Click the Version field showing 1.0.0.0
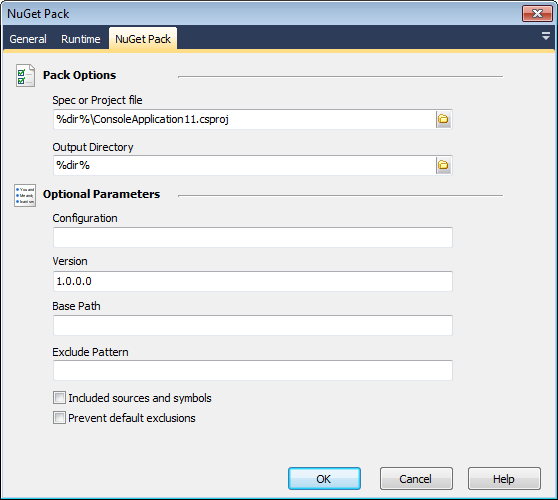 253,281
